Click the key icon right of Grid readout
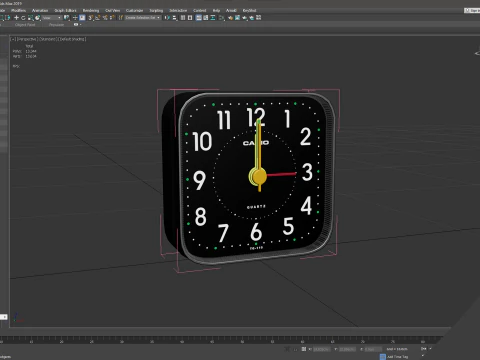 [424, 349]
